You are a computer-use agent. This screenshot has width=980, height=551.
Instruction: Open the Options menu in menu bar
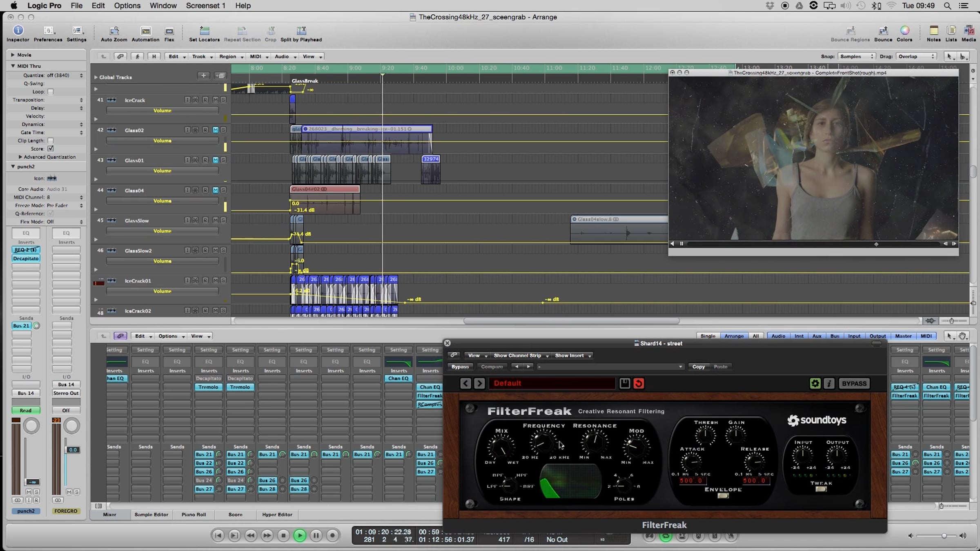[127, 6]
